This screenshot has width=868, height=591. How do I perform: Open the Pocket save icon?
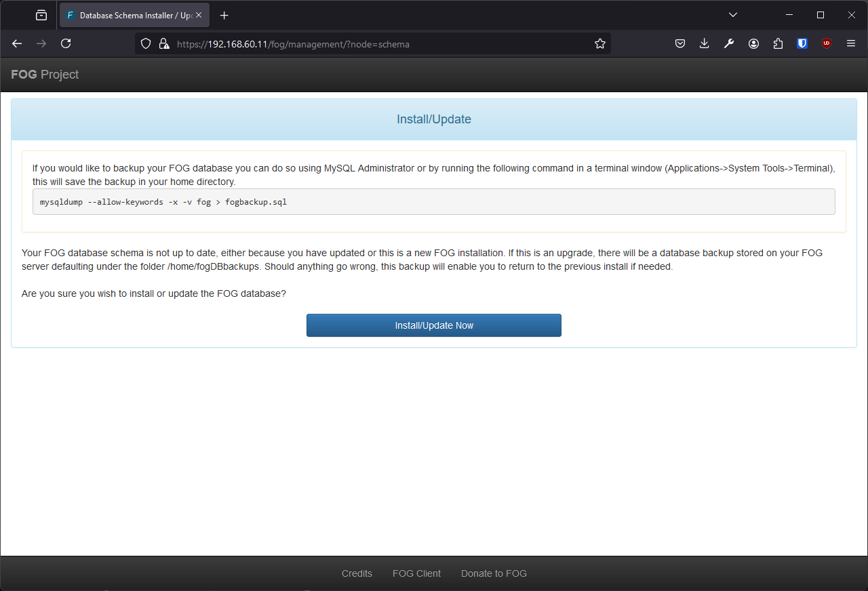point(680,43)
